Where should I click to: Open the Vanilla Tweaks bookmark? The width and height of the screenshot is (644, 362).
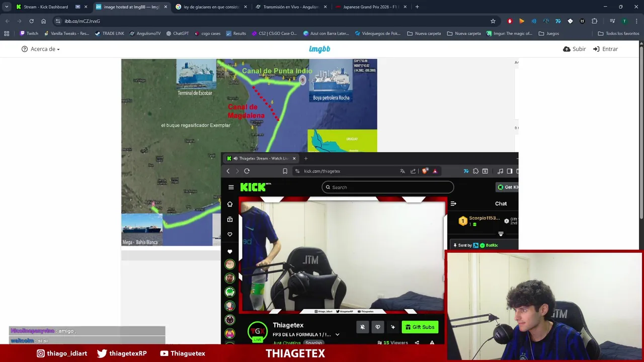pos(66,34)
